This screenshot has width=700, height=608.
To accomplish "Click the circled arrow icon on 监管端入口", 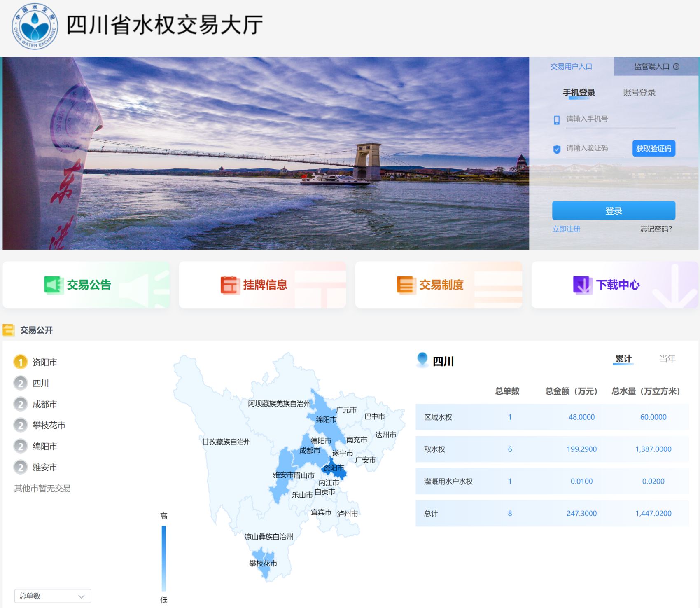I will point(676,66).
